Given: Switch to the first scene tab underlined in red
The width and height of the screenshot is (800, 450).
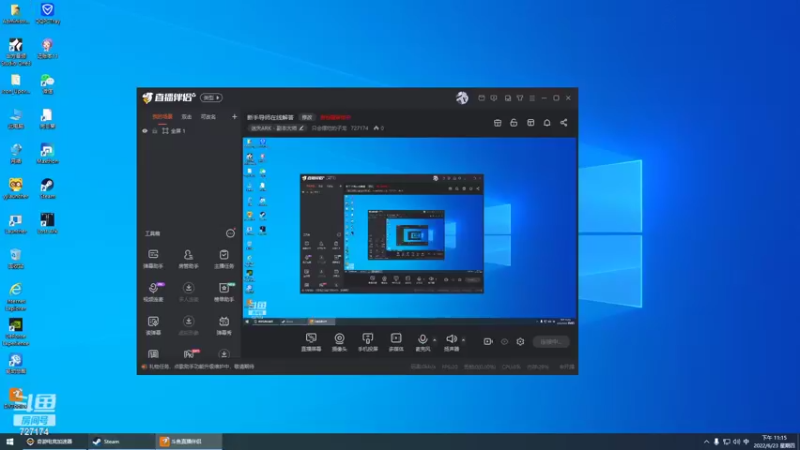Looking at the screenshot, I should pos(162,117).
